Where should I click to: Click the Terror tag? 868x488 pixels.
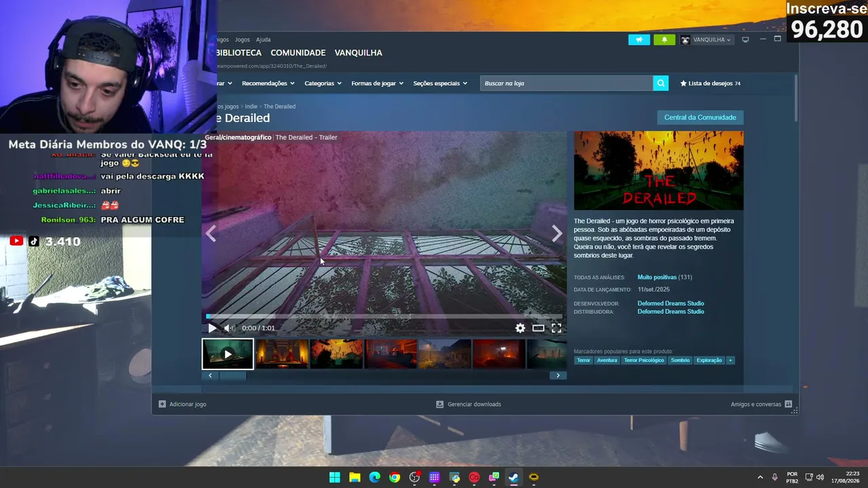[x=583, y=361]
